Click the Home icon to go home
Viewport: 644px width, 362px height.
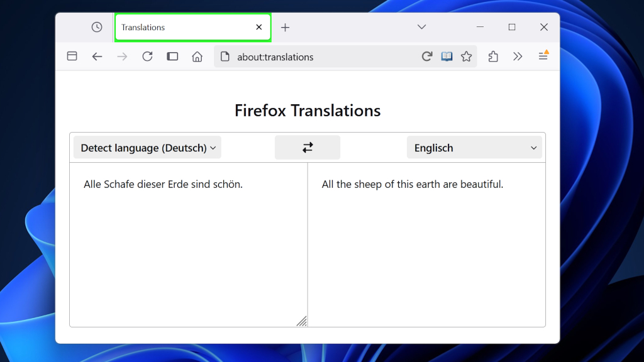pyautogui.click(x=197, y=57)
